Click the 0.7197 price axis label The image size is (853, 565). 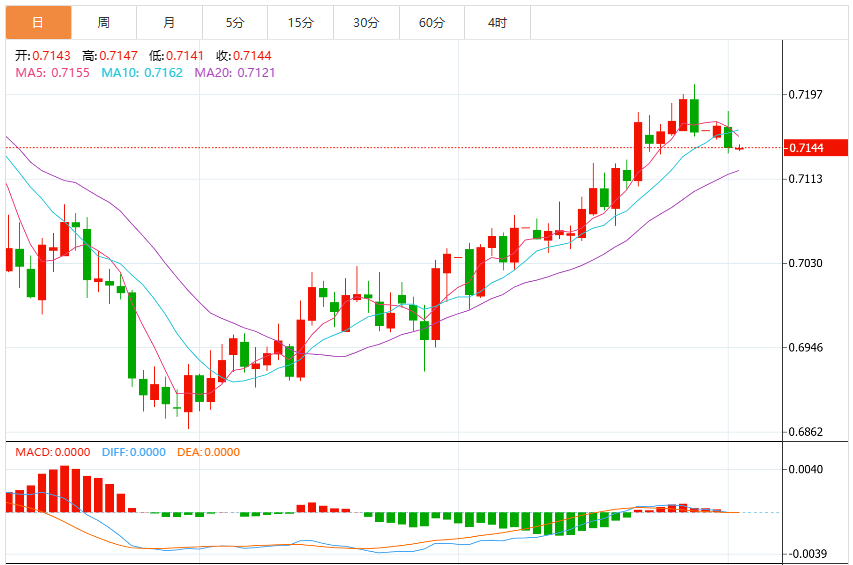(806, 95)
